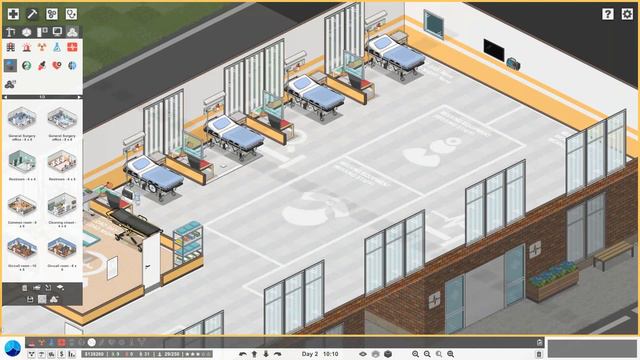The height and width of the screenshot is (360, 640).
Task: Click the Day 2 time display
Action: point(320,354)
